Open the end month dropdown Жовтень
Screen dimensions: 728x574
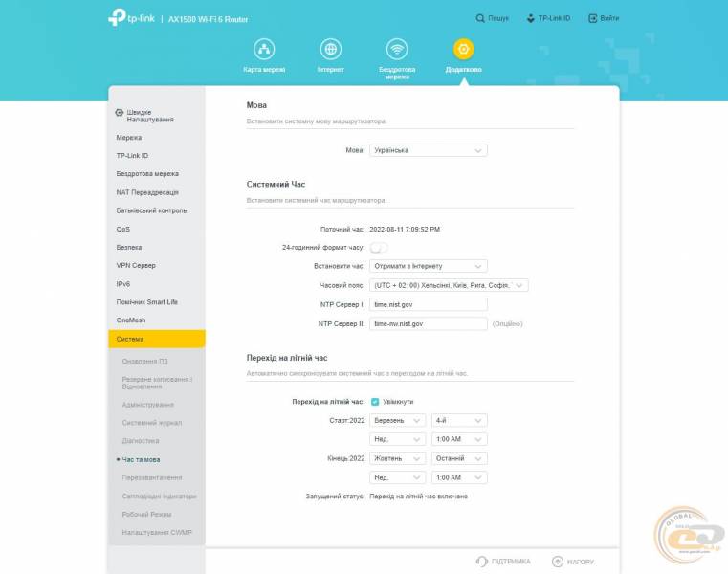point(397,459)
